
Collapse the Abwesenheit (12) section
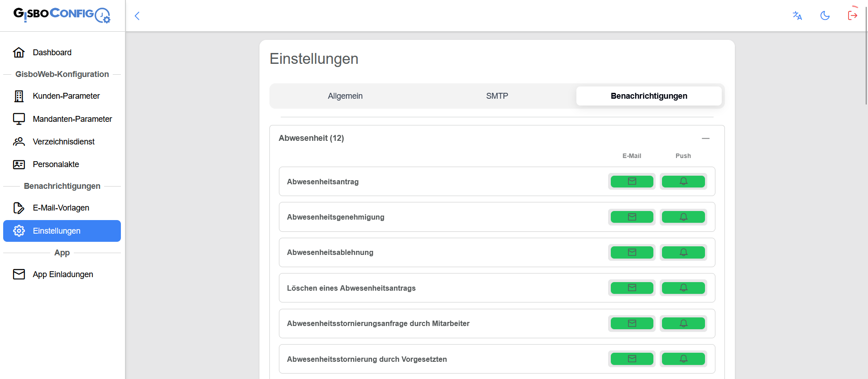[x=705, y=138]
